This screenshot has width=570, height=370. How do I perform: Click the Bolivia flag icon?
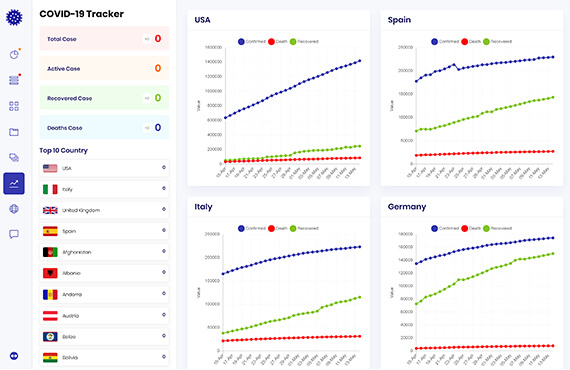tap(50, 358)
